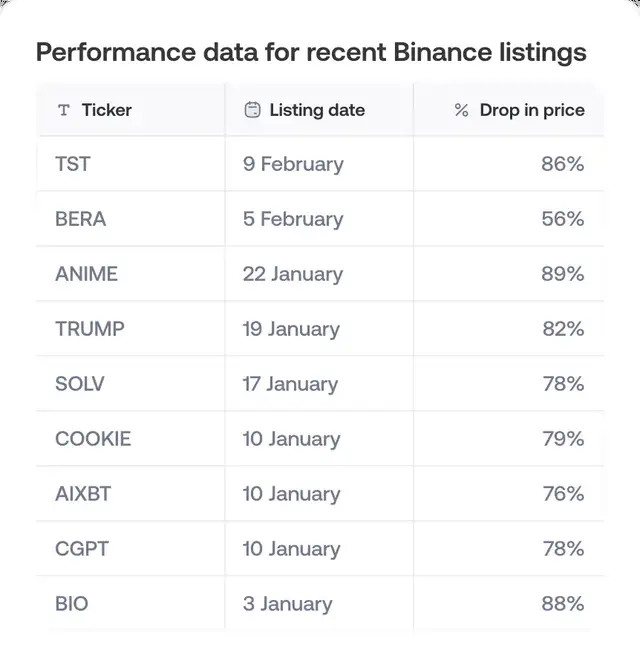Click the Drop in price header label

(531, 110)
